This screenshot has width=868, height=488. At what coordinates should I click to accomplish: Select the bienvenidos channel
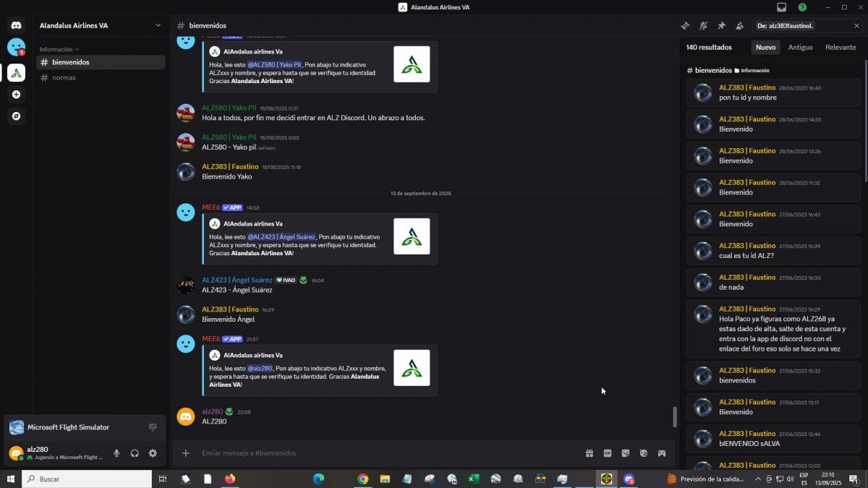(x=101, y=62)
